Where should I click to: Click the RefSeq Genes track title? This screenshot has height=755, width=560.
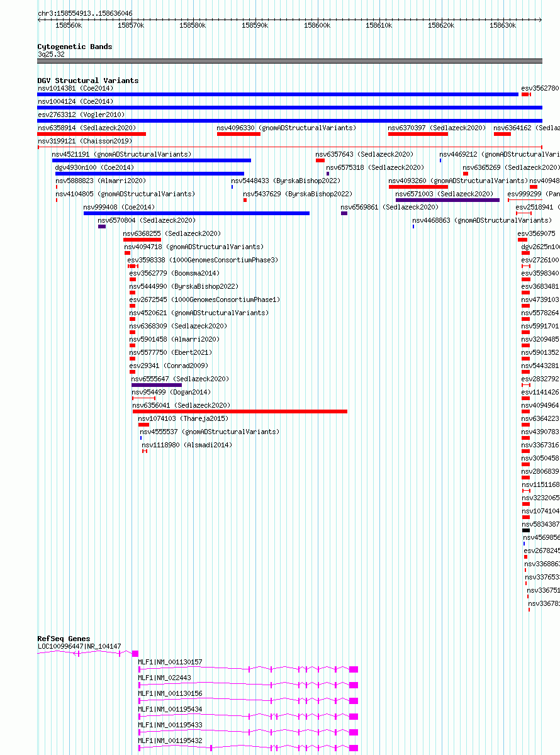[64, 639]
